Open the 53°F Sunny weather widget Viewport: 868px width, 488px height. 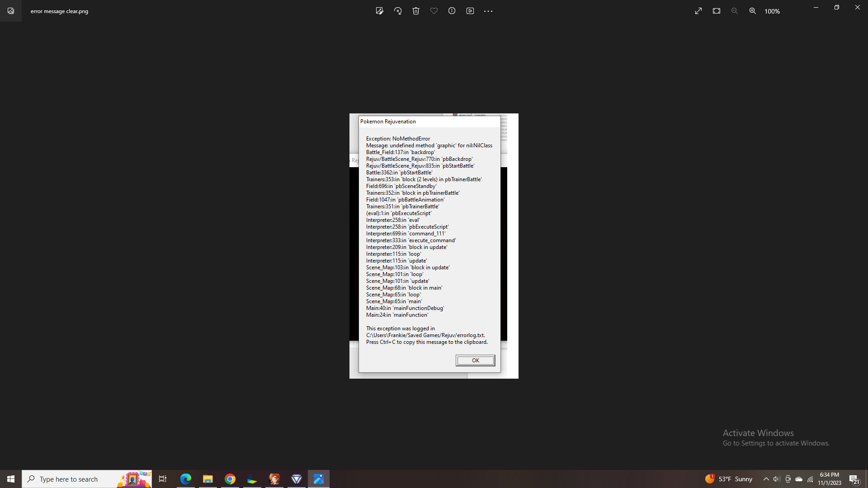point(729,479)
